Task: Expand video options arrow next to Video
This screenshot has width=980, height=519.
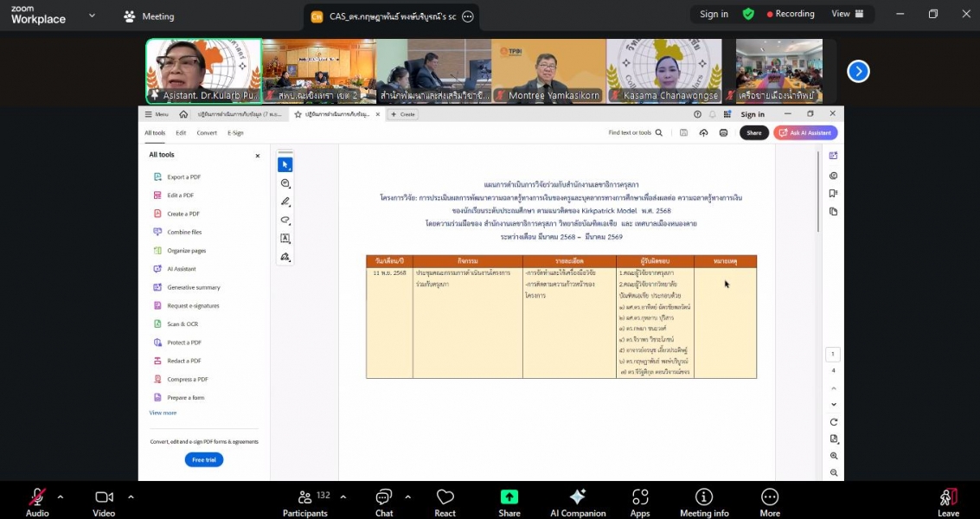Action: pos(131,497)
